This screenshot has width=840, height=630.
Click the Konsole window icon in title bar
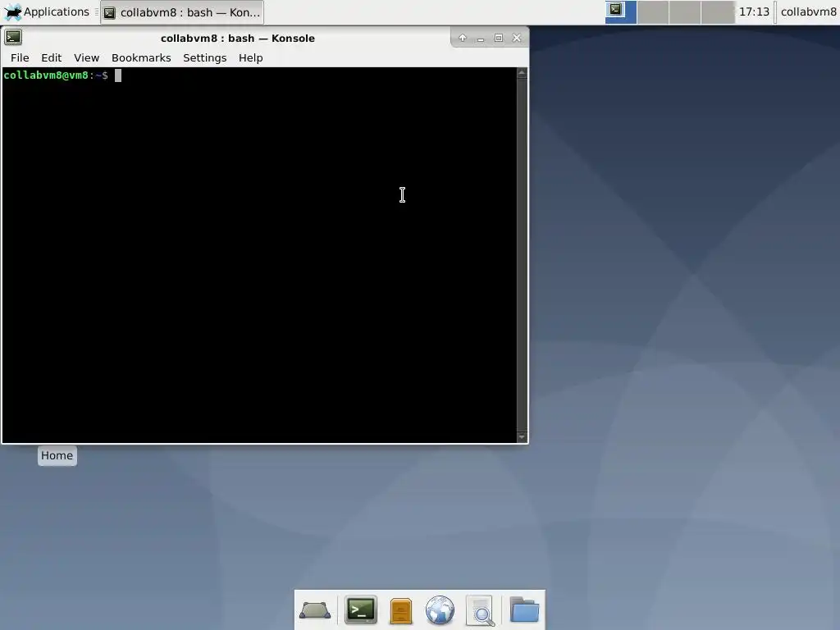point(13,38)
